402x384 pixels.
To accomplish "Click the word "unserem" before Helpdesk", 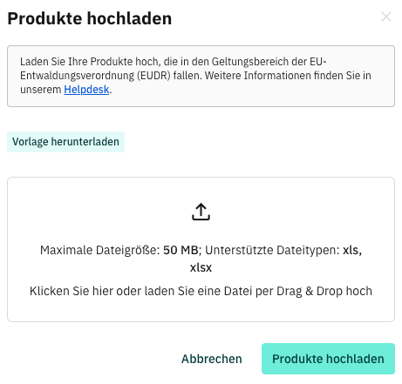I will 41,90.
